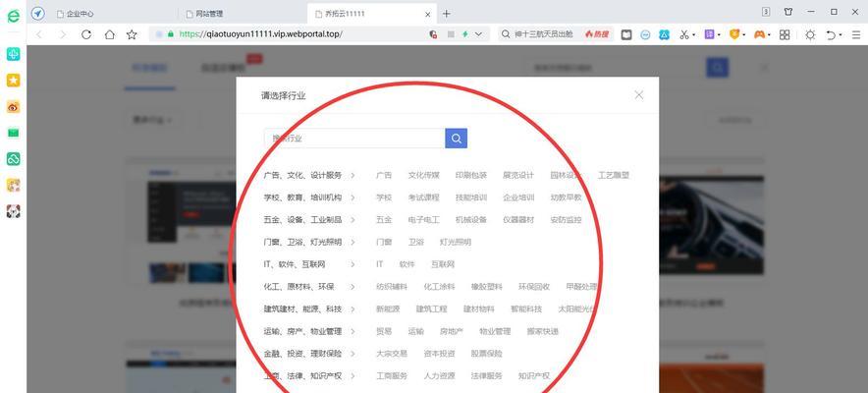Select the 文化传媒 industry link
This screenshot has width=868, height=393.
423,176
